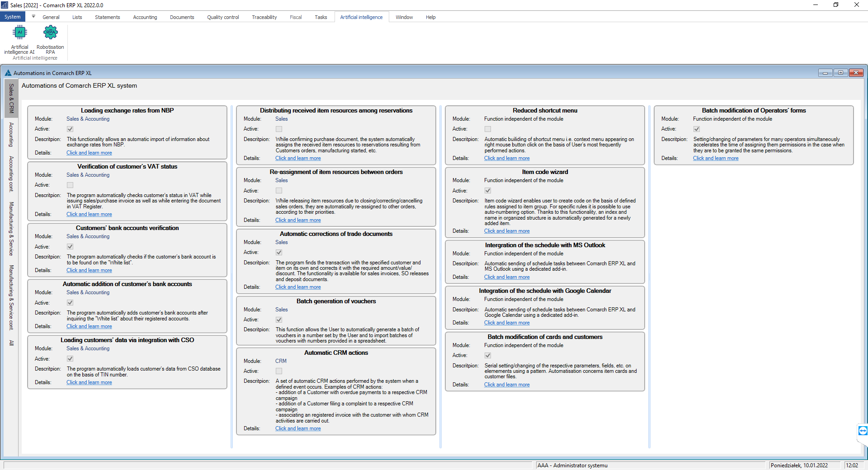Open the TeamViewer side panel icon
The height and width of the screenshot is (470, 868).
[863, 431]
